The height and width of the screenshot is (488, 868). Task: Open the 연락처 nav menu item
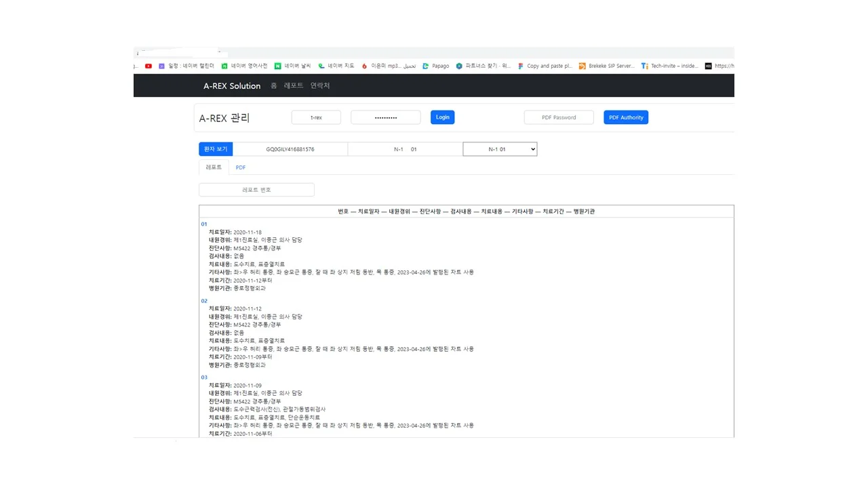320,86
